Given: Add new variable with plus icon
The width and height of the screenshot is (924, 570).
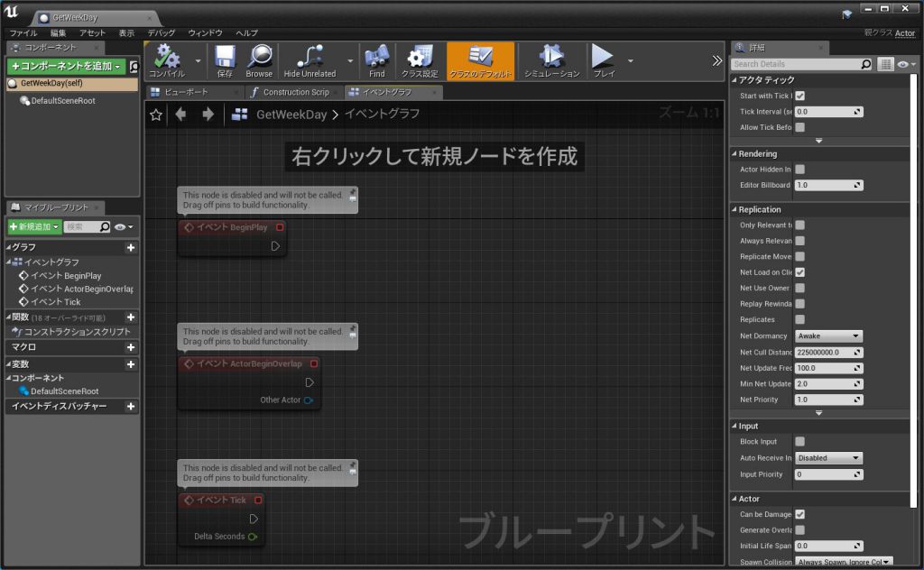Looking at the screenshot, I should 131,364.
